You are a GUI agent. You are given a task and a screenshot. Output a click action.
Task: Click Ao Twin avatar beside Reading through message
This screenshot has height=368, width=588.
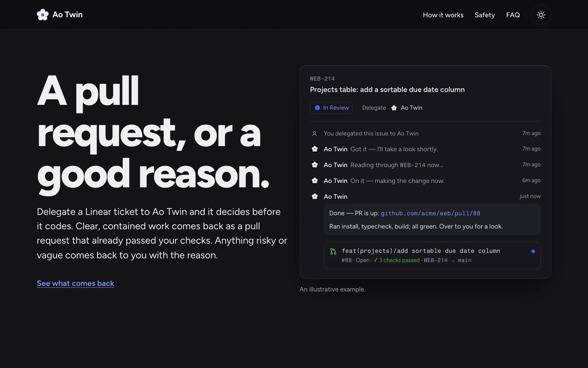point(315,165)
